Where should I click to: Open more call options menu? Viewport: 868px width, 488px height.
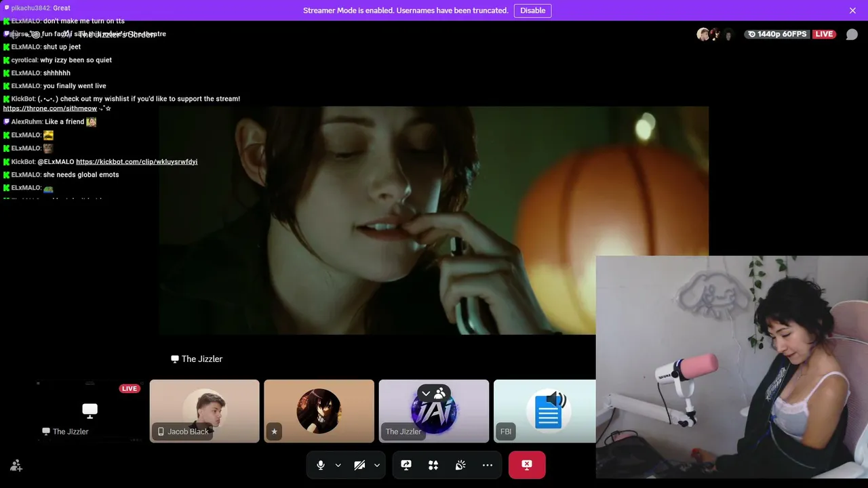488,465
